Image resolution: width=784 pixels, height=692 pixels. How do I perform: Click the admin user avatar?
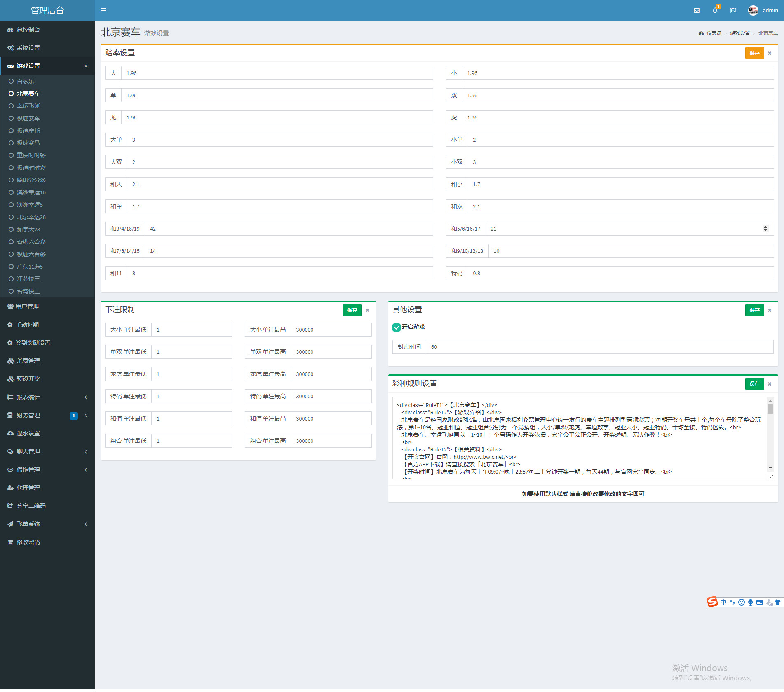(x=753, y=10)
